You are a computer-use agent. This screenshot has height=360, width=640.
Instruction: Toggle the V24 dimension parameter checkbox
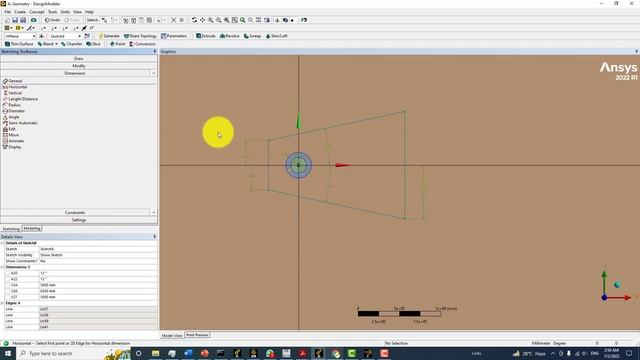tap(7, 285)
